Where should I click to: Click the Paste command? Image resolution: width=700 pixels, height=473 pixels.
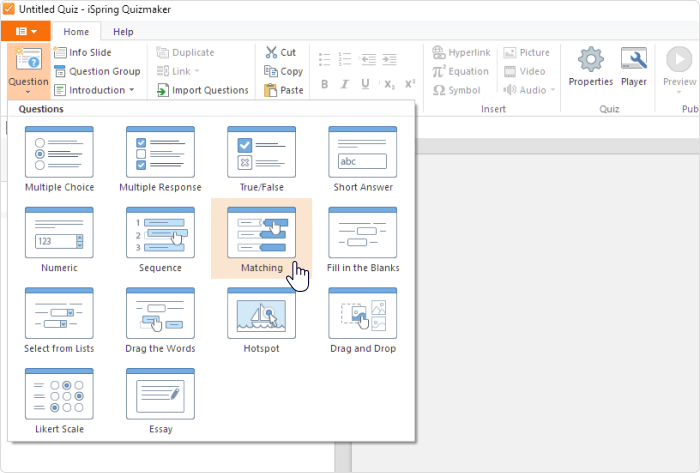tap(284, 90)
